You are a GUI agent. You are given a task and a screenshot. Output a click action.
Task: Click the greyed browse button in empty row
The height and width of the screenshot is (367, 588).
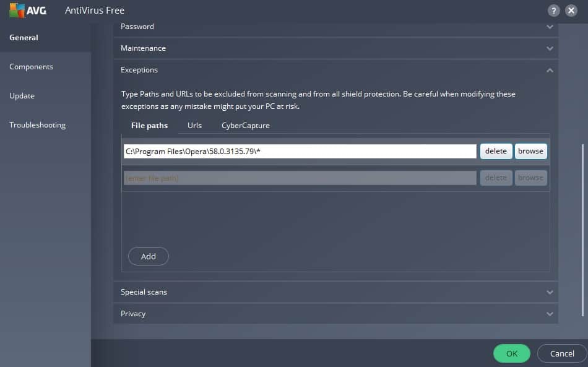[530, 178]
